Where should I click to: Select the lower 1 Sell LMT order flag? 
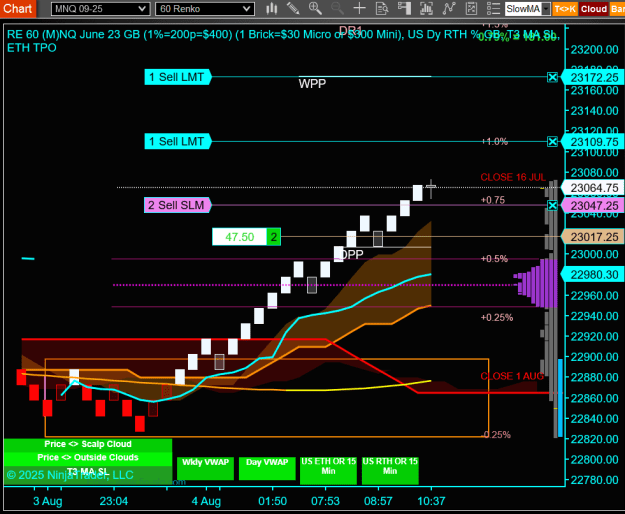point(178,141)
